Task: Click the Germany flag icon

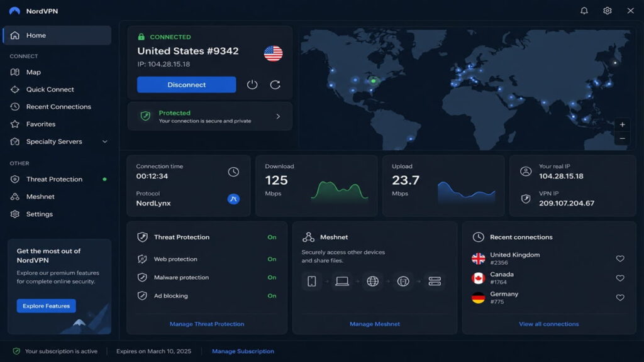Action: (x=478, y=297)
